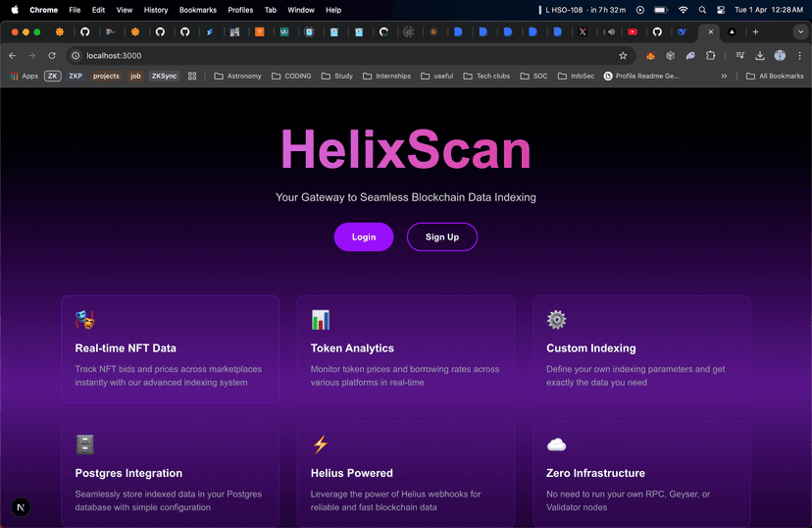Open the useful bookmarks folder
The height and width of the screenshot is (528, 812).
coord(437,77)
